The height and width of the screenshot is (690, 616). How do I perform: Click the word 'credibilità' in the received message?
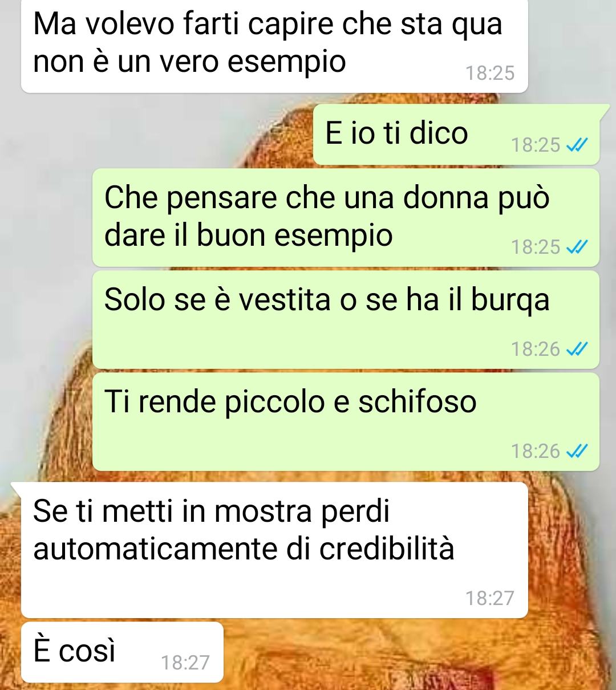click(x=387, y=549)
